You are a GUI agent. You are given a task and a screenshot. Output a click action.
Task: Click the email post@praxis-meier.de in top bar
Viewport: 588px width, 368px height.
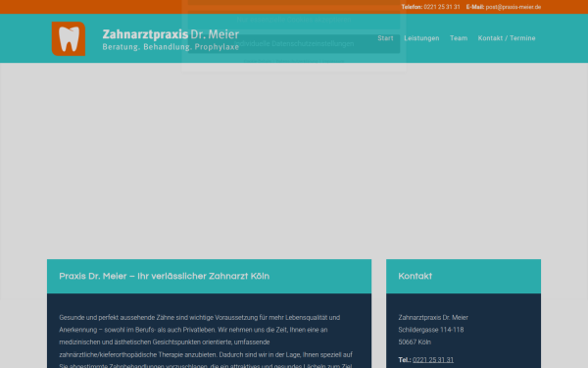click(514, 7)
